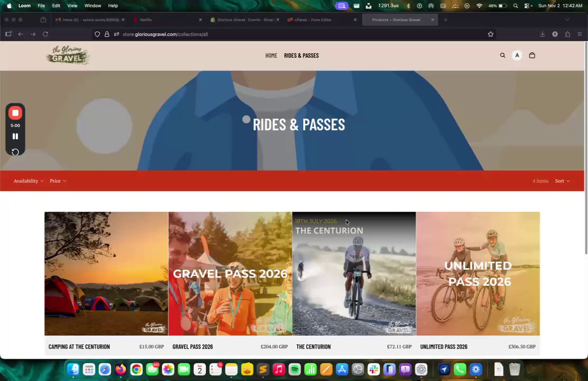Open The Centurion product title
The height and width of the screenshot is (381, 588).
314,347
